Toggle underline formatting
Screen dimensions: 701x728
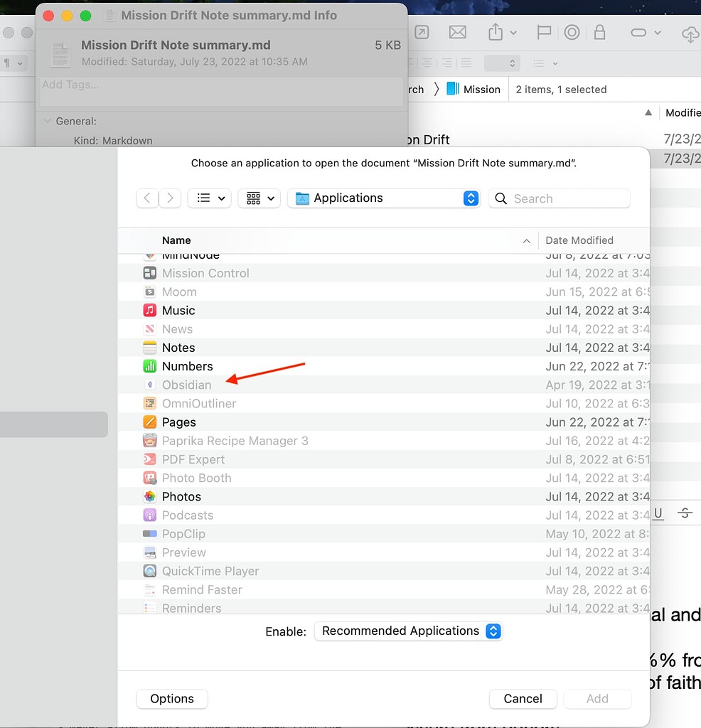tap(658, 513)
